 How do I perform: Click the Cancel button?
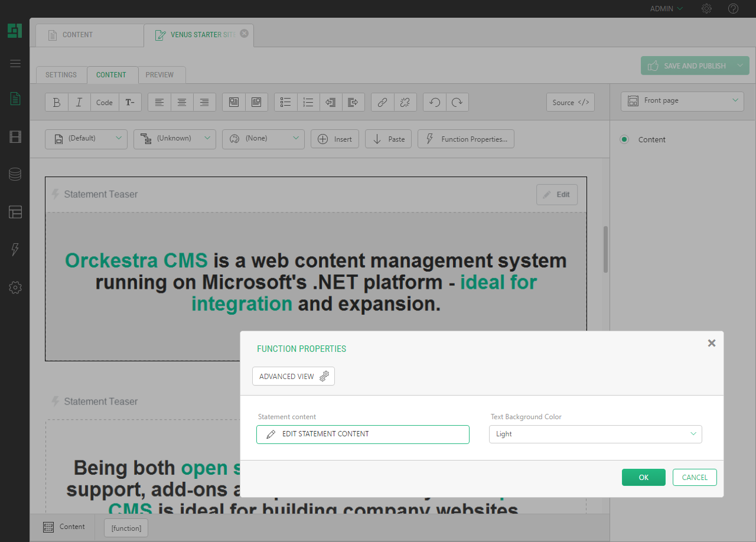(695, 478)
